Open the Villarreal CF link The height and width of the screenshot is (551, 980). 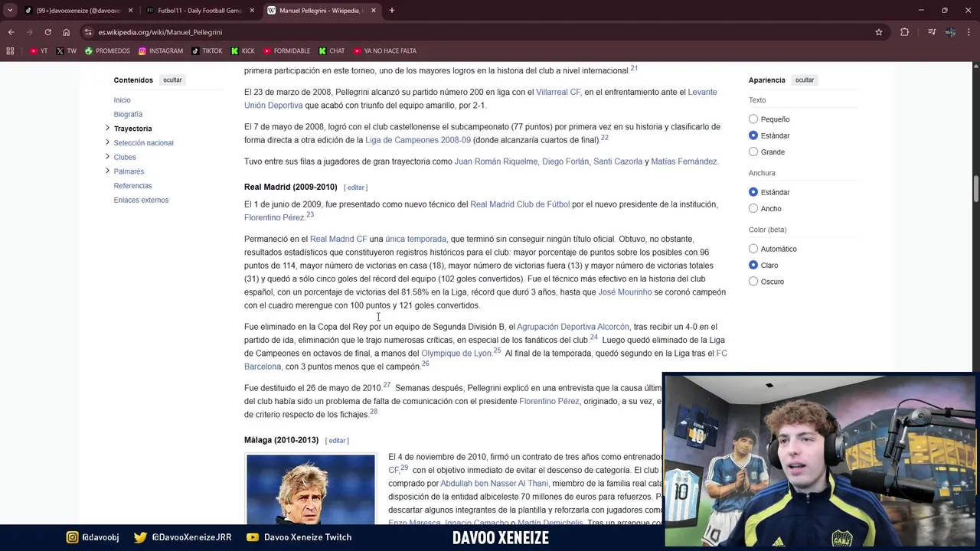click(558, 92)
